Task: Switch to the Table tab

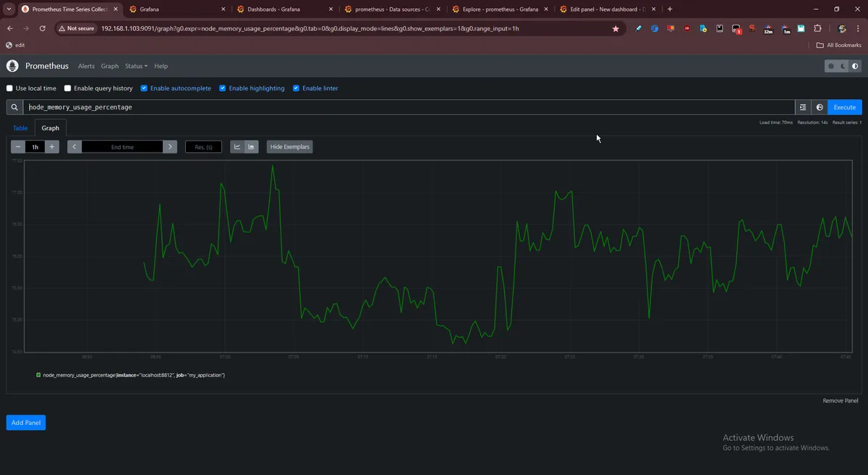Action: click(20, 128)
